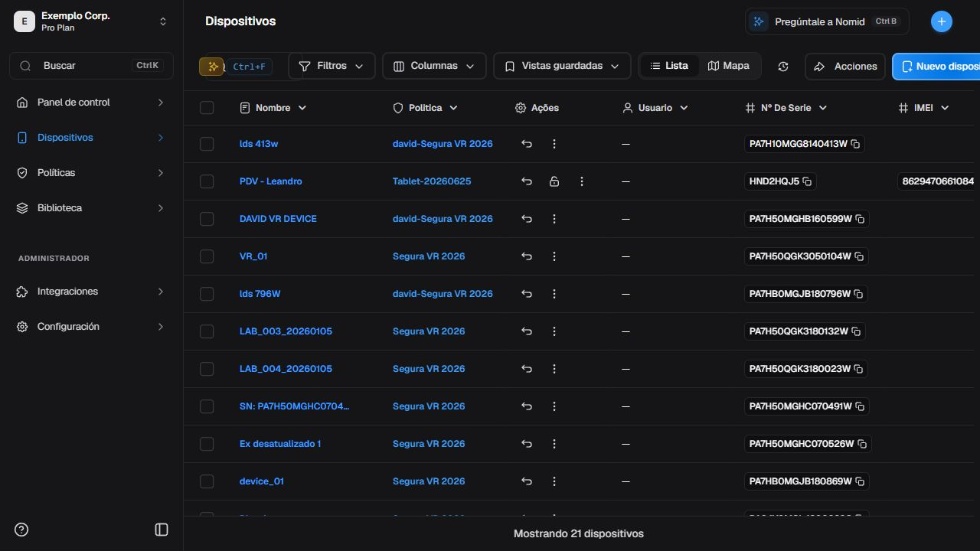The width and height of the screenshot is (980, 551).
Task: Open the Exemplo Corp. workspace switcher
Action: (91, 21)
